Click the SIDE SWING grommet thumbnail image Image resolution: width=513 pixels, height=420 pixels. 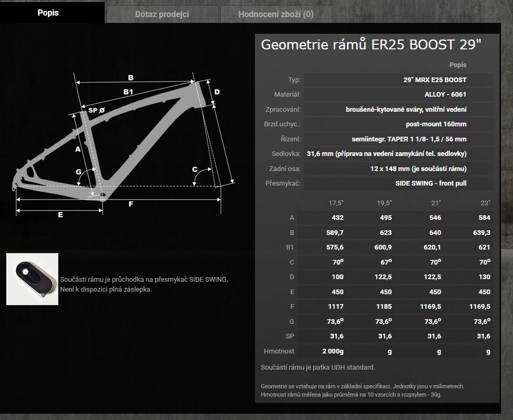32,279
